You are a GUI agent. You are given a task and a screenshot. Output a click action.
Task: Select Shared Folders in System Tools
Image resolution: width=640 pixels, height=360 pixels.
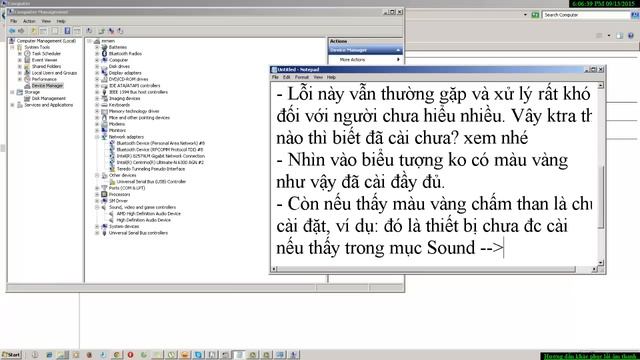click(x=47, y=67)
